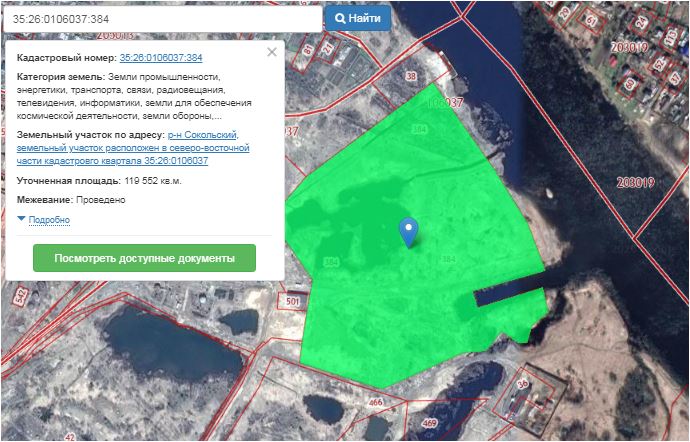Click the search field with cadastral number
The height and width of the screenshot is (442, 690).
(x=160, y=18)
